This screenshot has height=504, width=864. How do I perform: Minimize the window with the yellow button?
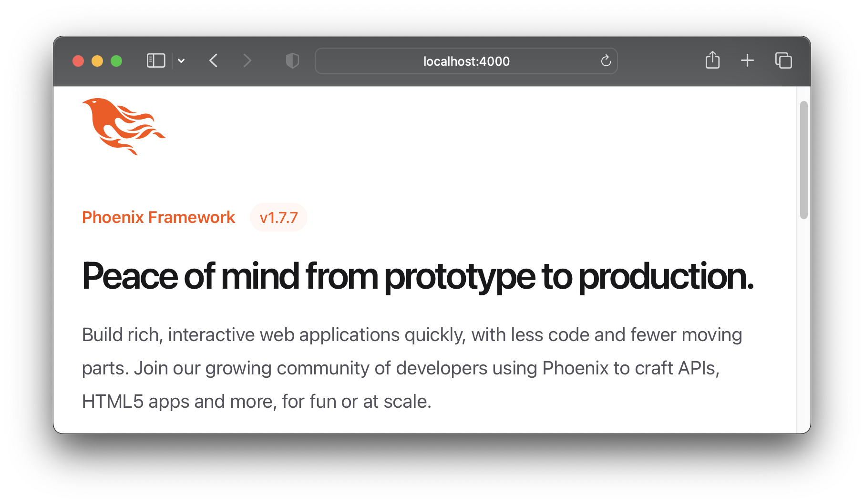[97, 61]
